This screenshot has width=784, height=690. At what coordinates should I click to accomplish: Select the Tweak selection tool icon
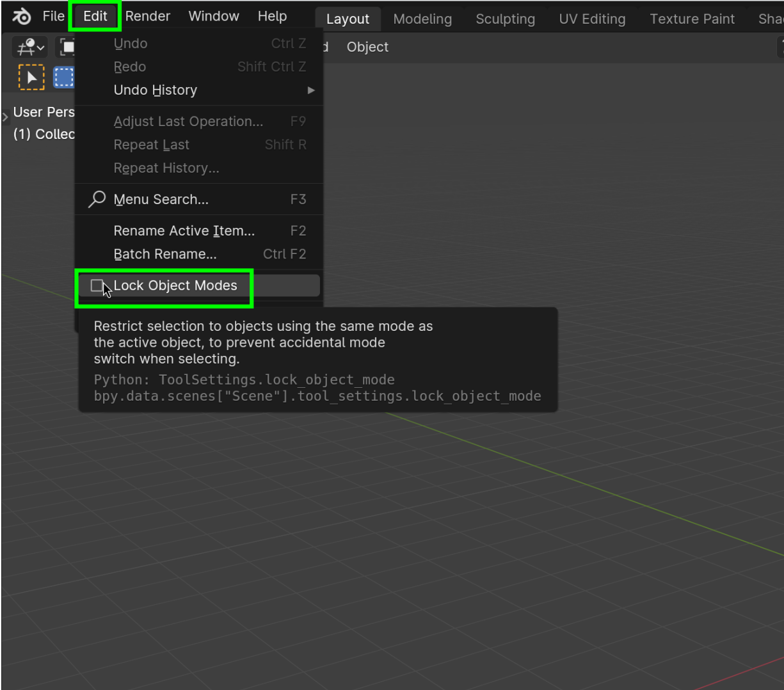(31, 77)
